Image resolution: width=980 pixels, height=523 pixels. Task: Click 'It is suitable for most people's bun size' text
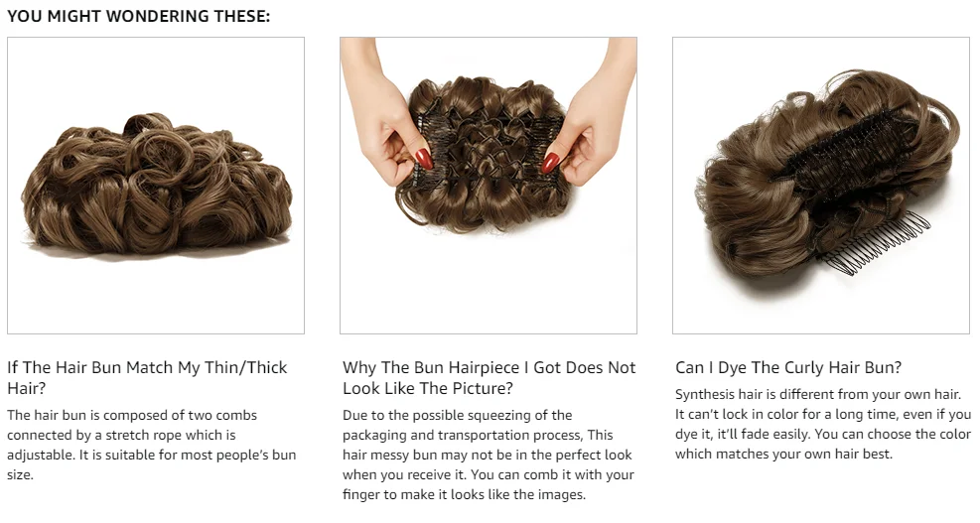click(151, 464)
